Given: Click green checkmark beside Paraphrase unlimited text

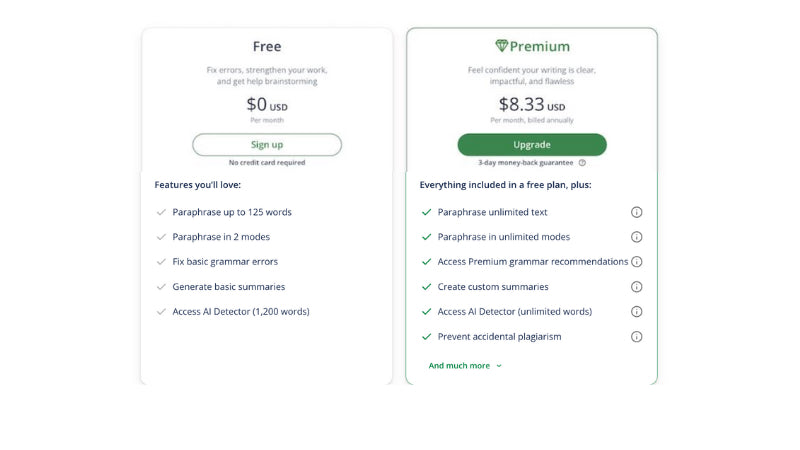Looking at the screenshot, I should 427,212.
